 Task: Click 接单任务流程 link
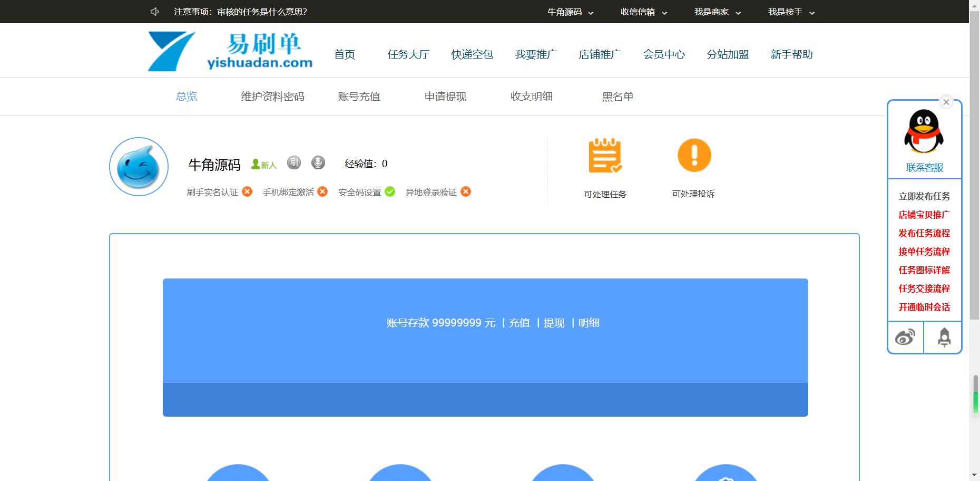(924, 252)
